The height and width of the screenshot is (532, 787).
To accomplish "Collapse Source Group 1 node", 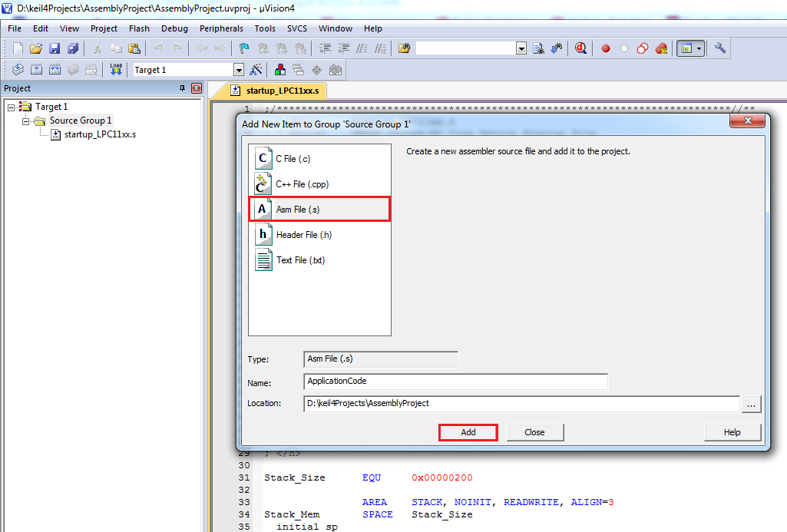I will [25, 121].
